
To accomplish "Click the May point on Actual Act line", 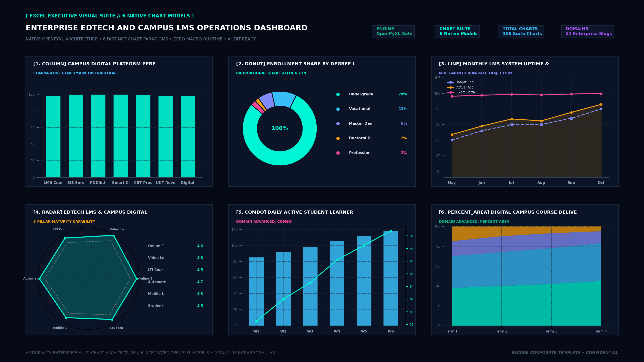I will 452,135.
